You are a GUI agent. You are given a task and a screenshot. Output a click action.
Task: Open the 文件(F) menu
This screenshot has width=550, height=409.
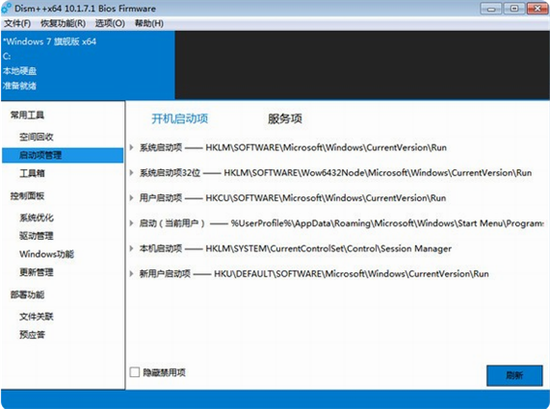pos(18,24)
